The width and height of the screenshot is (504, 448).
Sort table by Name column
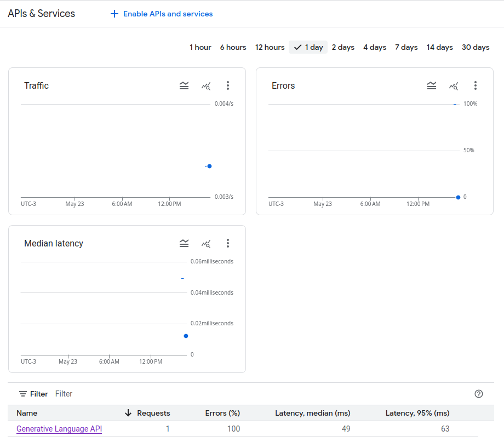[x=27, y=413]
